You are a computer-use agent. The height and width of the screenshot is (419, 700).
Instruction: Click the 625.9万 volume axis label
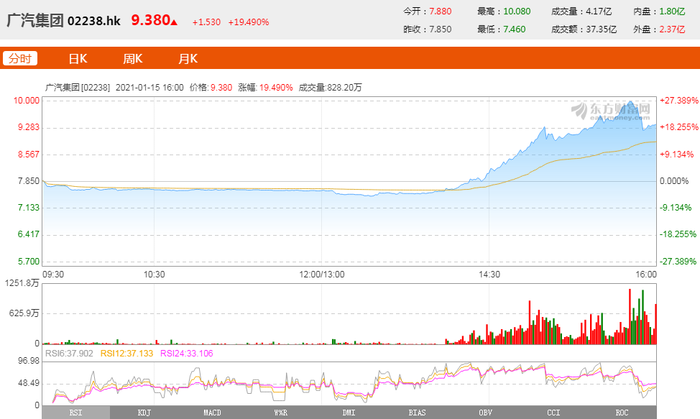click(24, 313)
